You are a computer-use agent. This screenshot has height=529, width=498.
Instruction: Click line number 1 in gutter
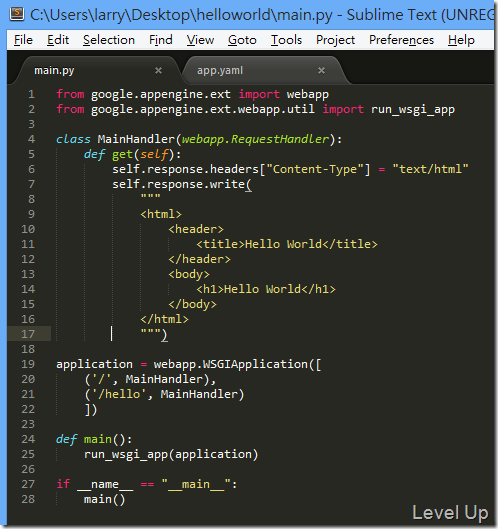point(31,94)
